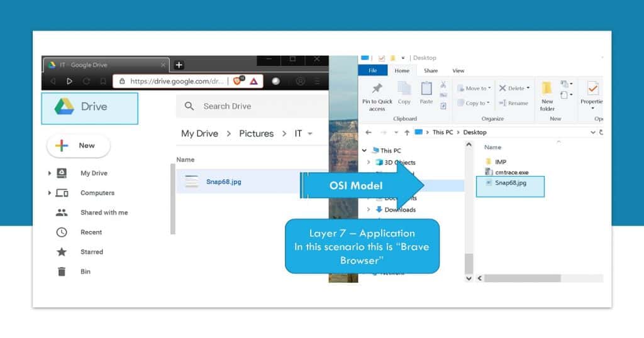
Task: Go to My Drive breadcrumb
Action: [x=199, y=134]
